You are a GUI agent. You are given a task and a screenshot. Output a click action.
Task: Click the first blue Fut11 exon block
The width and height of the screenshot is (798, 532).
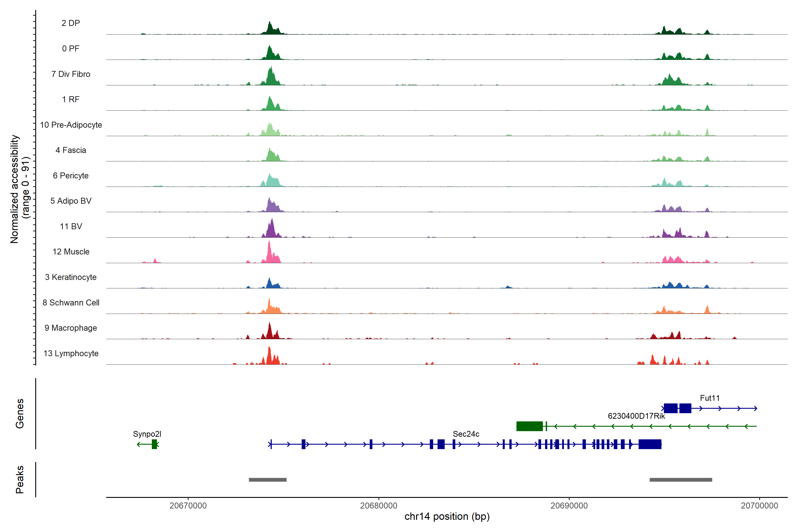670,408
